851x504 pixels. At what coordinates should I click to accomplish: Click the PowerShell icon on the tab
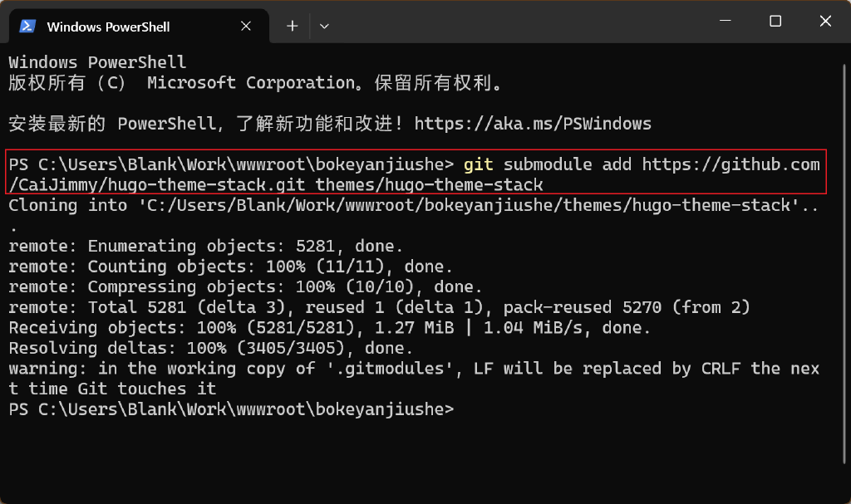coord(27,26)
